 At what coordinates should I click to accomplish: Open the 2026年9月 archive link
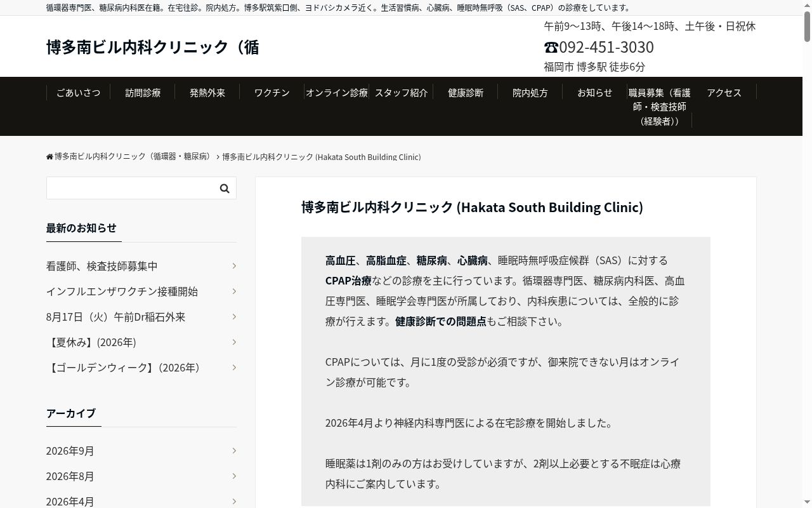70,450
